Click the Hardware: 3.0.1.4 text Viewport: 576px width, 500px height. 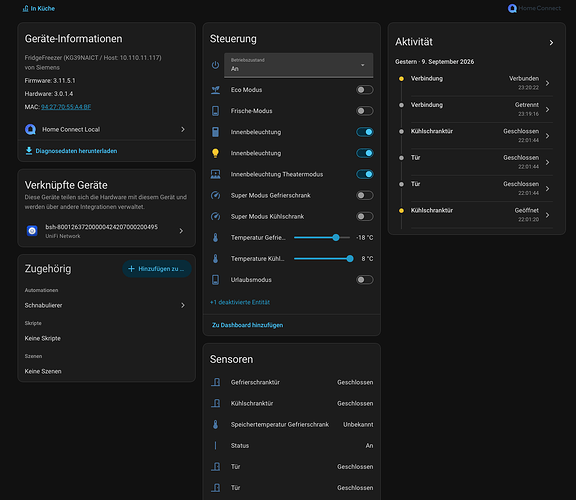click(49, 94)
